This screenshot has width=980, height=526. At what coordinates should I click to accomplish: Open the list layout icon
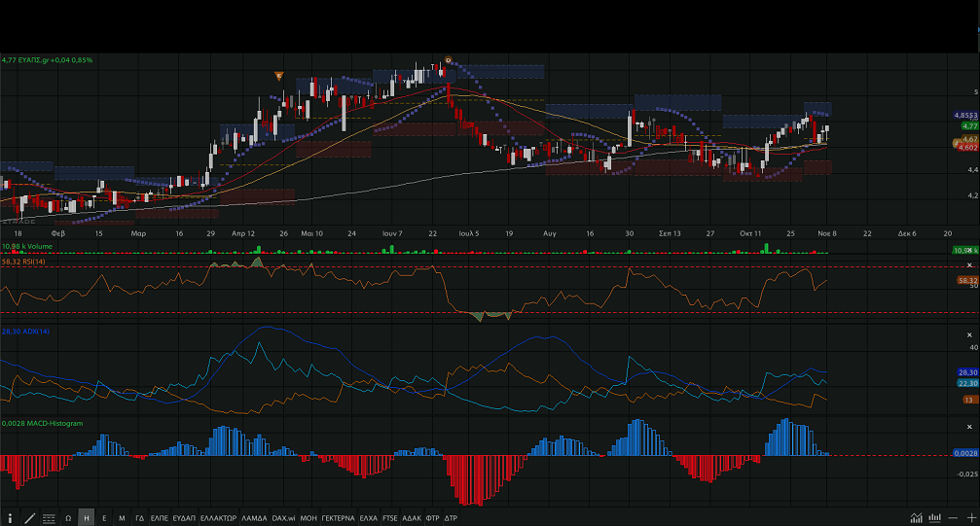coord(49,518)
